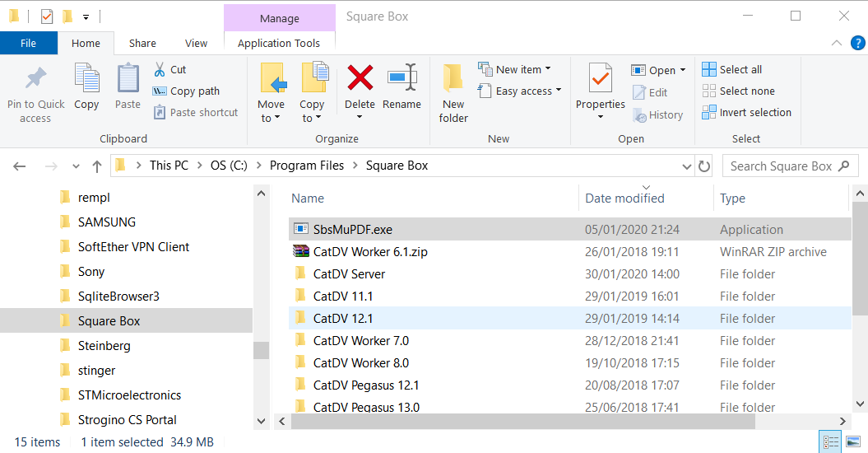This screenshot has width=868, height=453.
Task: Switch to the View tab
Action: 196,43
